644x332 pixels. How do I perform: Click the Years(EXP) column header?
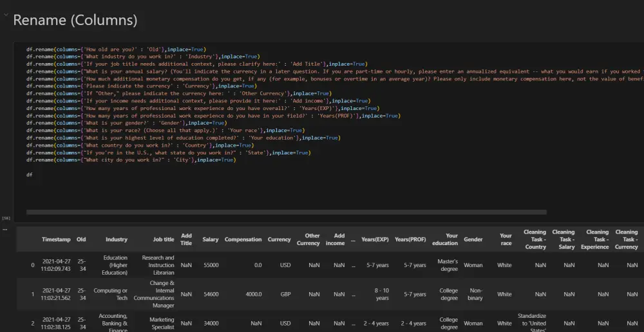coord(375,239)
